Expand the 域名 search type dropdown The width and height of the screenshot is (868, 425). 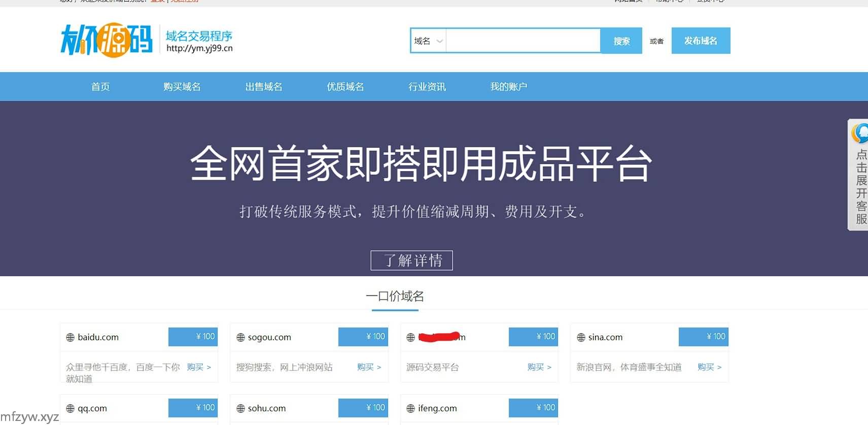tap(428, 41)
